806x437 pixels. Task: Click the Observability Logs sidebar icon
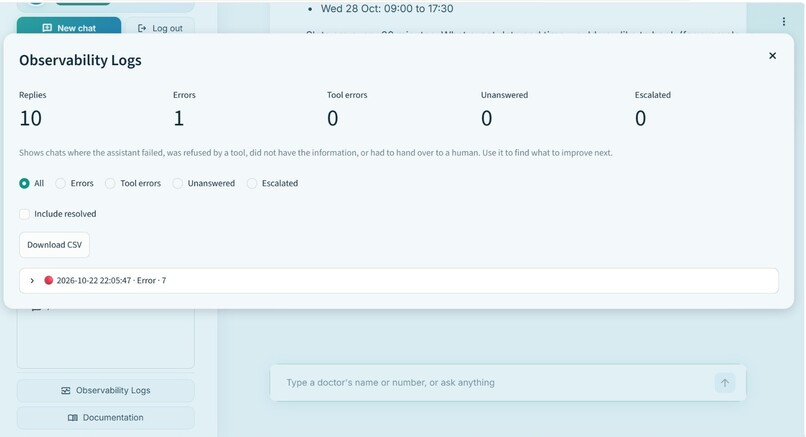coord(66,391)
